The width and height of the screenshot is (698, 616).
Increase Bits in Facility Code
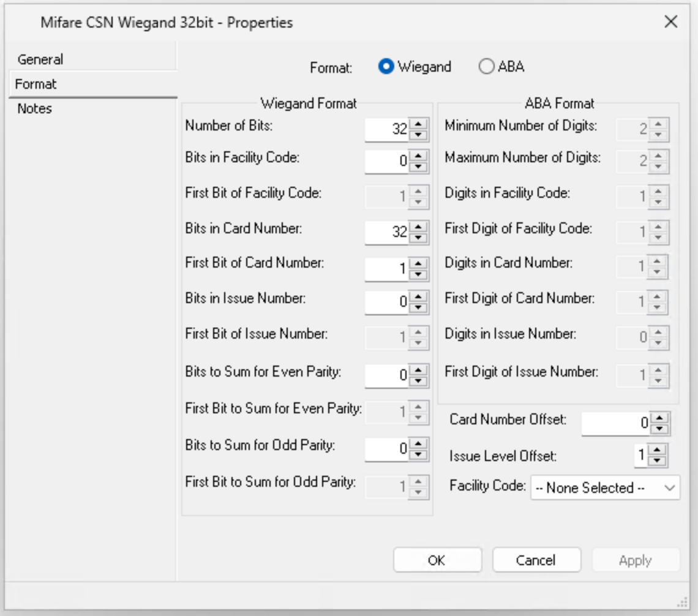pos(418,156)
